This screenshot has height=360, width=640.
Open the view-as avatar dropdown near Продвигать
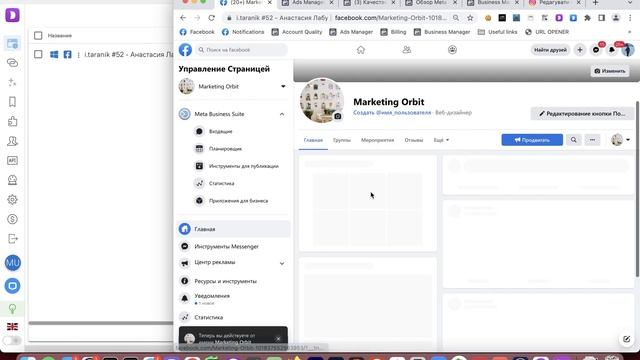pyautogui.click(x=620, y=140)
